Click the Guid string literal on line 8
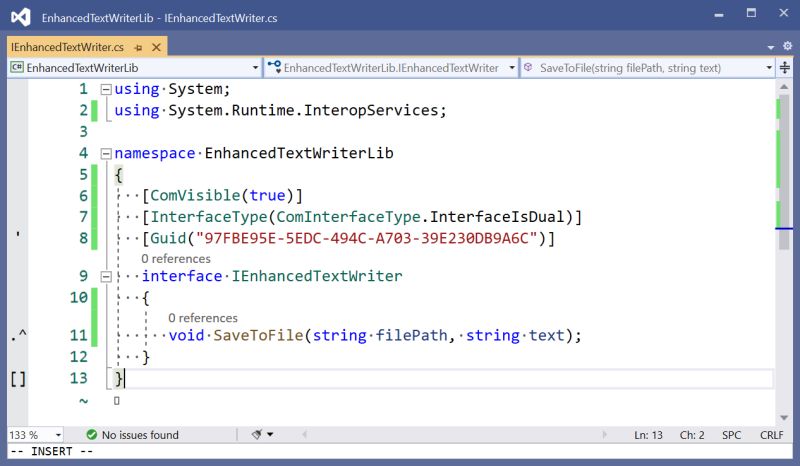The height and width of the screenshot is (466, 800). (367, 238)
